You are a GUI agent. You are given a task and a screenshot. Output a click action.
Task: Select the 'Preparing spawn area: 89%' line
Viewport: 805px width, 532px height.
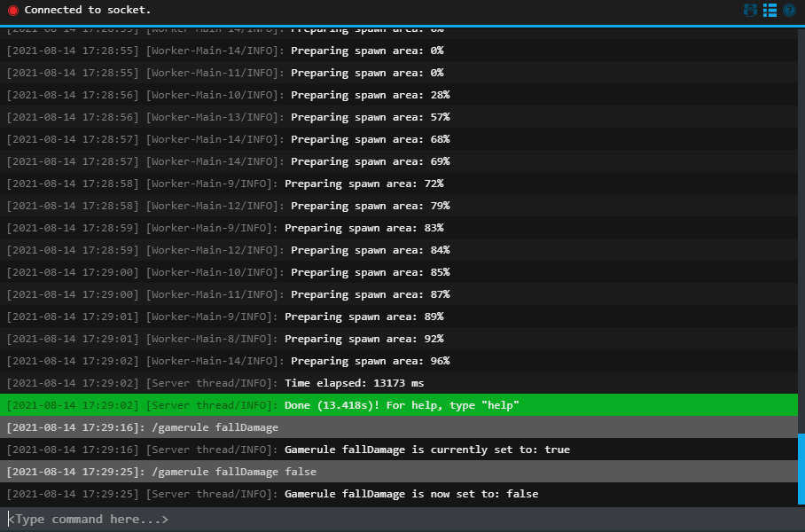399,317
